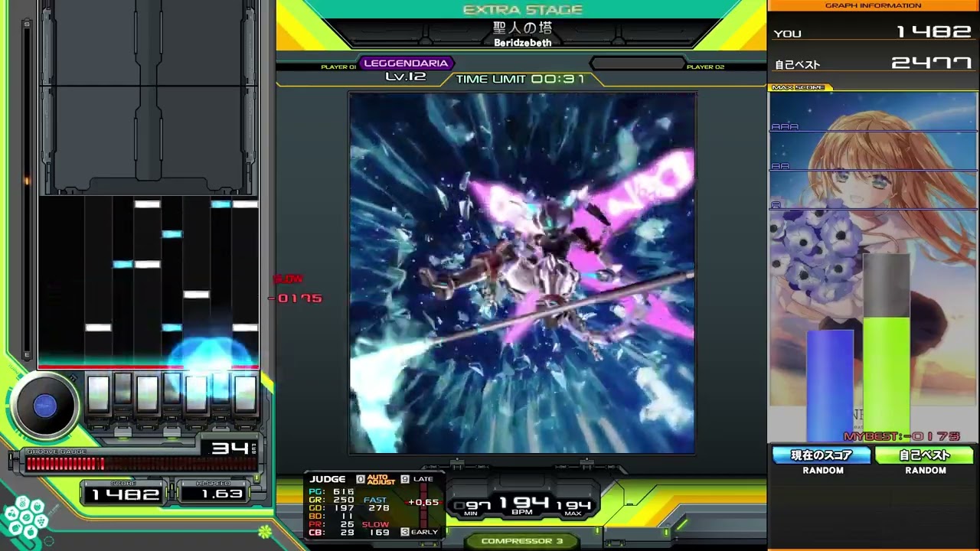Screen dimensions: 980x551
Task: Click the TIME LIMIT 00:31 counter
Action: 520,79
